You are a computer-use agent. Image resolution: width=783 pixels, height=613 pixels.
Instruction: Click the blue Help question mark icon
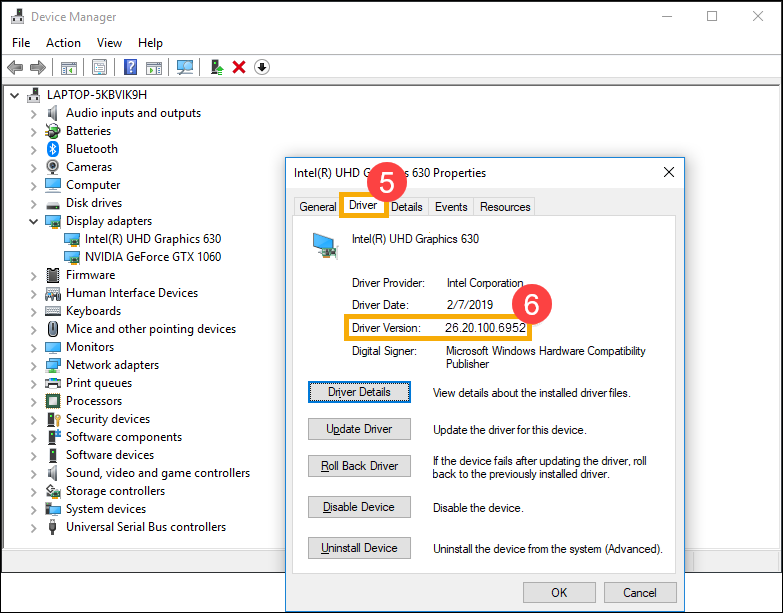tap(130, 67)
